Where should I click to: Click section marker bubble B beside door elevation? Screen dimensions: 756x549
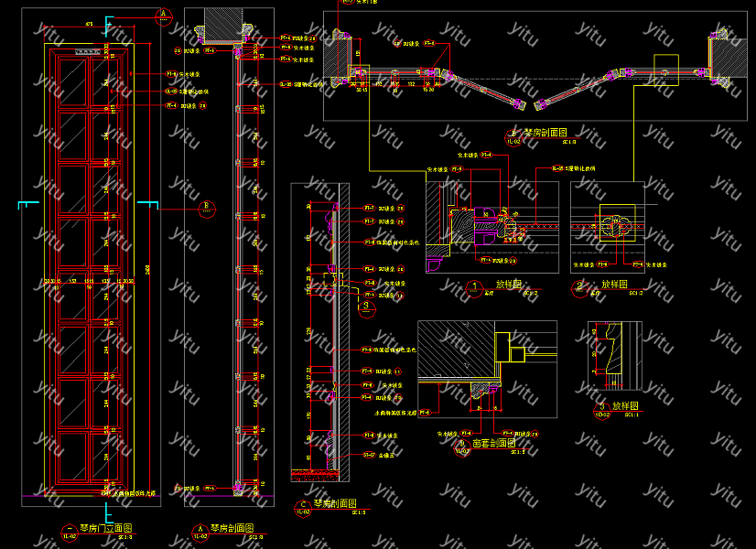click(206, 208)
